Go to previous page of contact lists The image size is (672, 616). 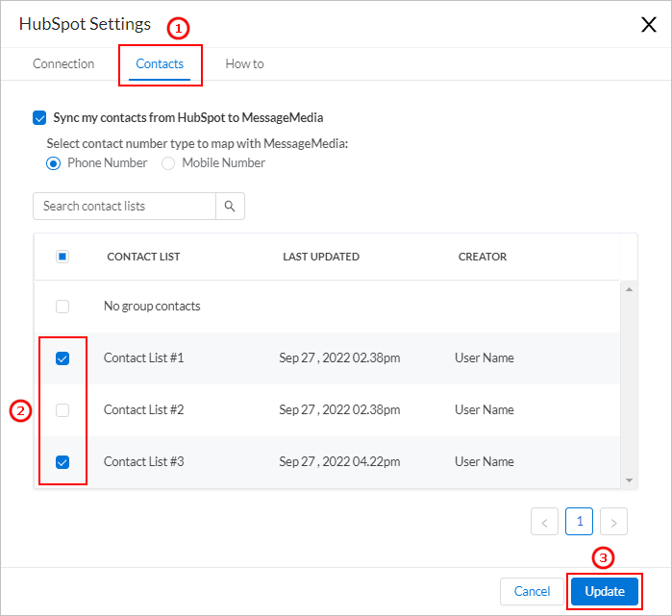544,521
